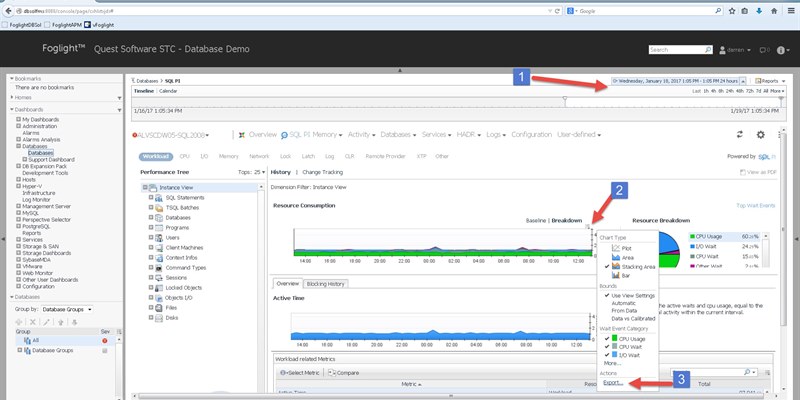800x400 pixels.
Task: Open the gear settings icon
Action: click(760, 135)
